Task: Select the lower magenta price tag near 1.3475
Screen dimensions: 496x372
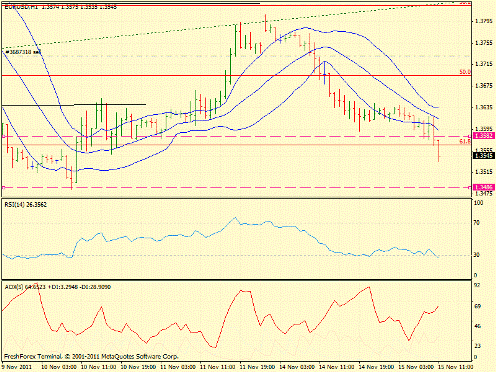Action: click(x=484, y=187)
